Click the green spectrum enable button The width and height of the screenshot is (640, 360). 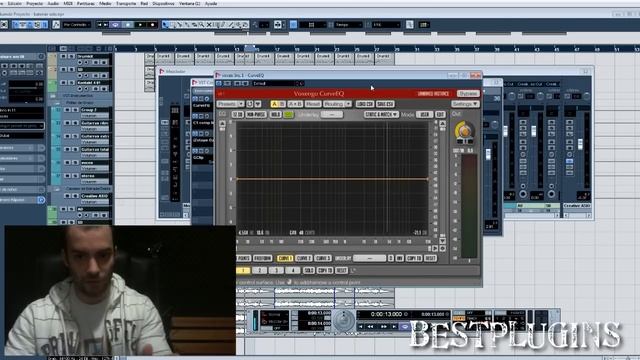click(289, 115)
